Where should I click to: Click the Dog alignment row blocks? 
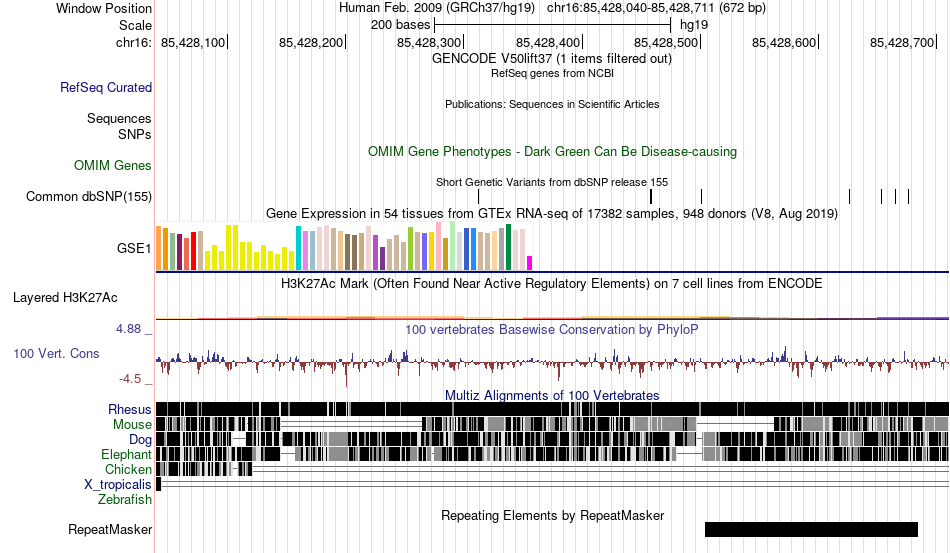point(552,439)
